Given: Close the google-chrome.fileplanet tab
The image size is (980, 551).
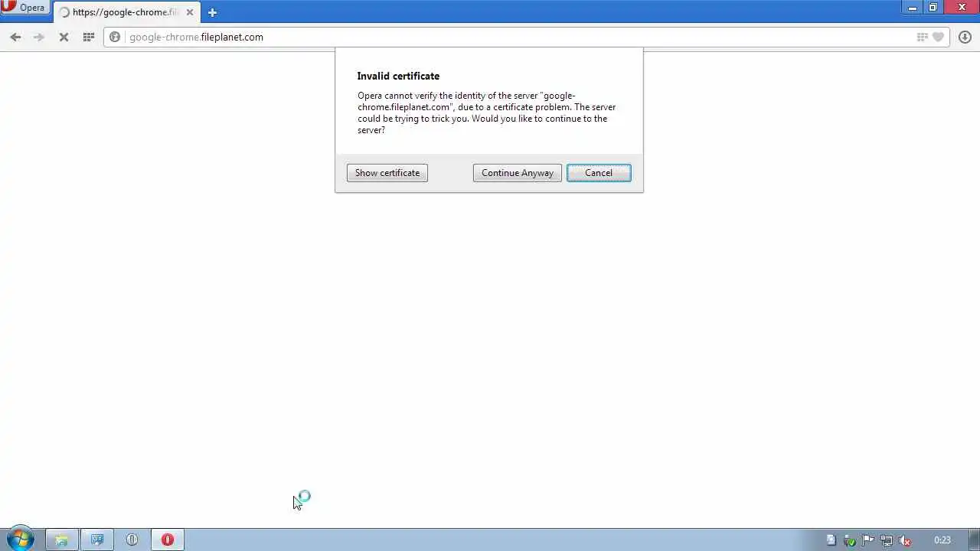Looking at the screenshot, I should tap(190, 12).
